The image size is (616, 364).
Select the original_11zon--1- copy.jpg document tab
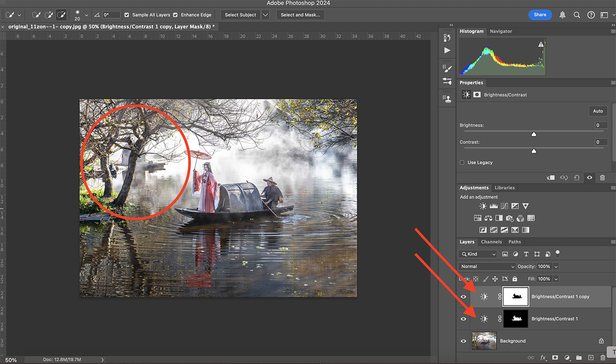(x=111, y=27)
